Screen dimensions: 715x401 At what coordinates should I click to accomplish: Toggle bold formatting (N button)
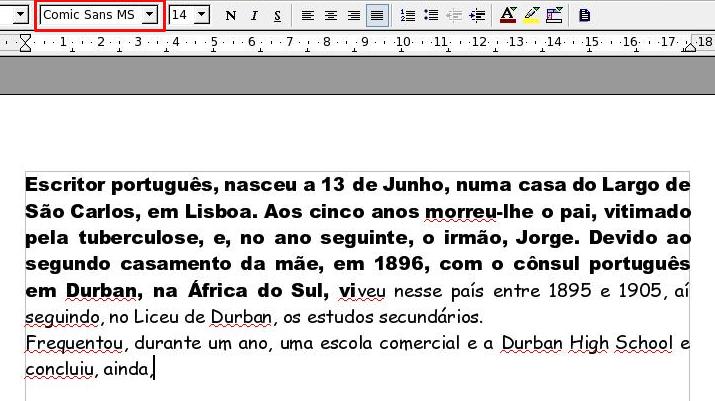231,16
